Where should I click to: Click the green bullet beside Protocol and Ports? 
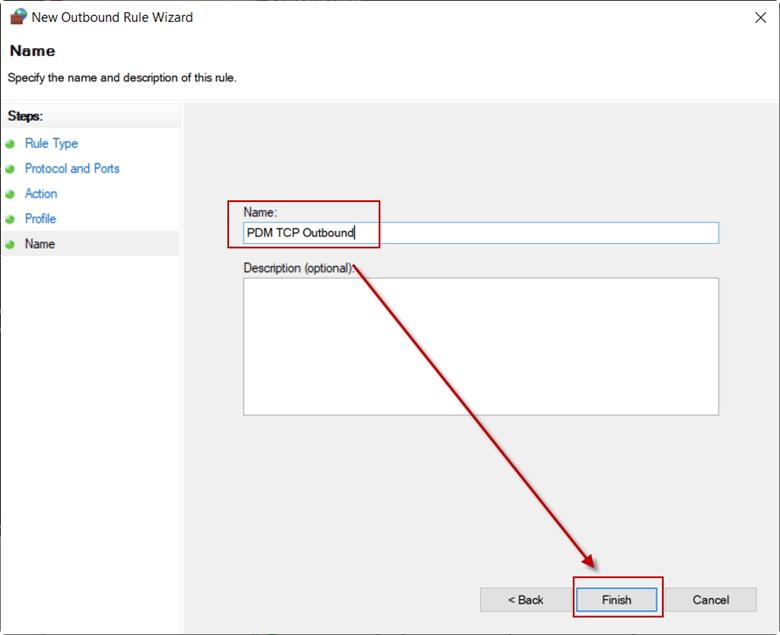tap(10, 169)
